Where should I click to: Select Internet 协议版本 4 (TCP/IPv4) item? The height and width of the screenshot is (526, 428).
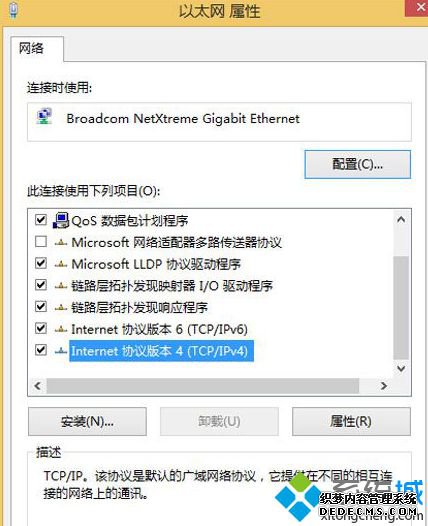161,351
